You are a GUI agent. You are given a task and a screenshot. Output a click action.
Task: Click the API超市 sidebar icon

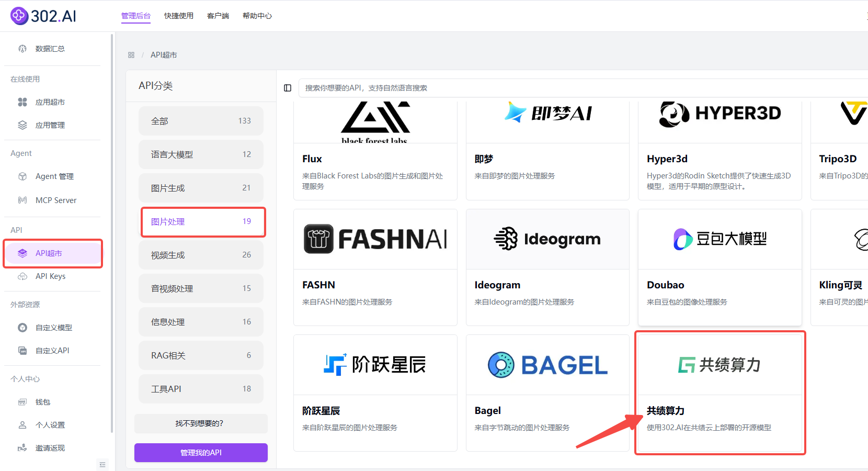click(22, 253)
